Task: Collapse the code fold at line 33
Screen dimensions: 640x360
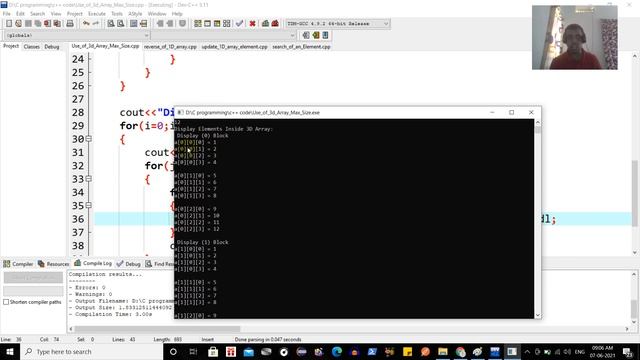Action: pyautogui.click(x=89, y=179)
